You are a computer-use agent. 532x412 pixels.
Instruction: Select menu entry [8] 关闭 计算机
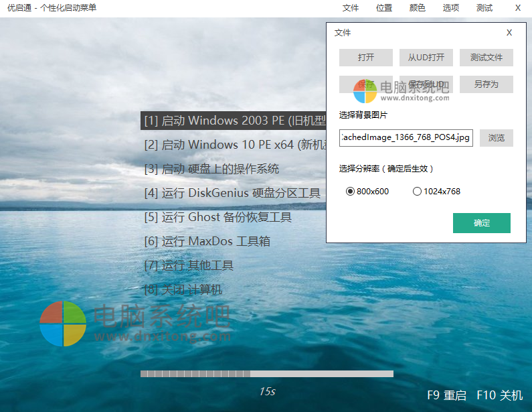click(x=183, y=289)
